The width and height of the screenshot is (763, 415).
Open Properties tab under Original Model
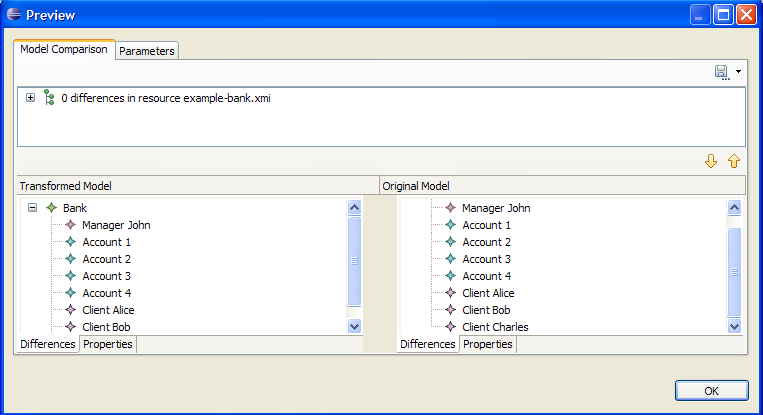[487, 344]
